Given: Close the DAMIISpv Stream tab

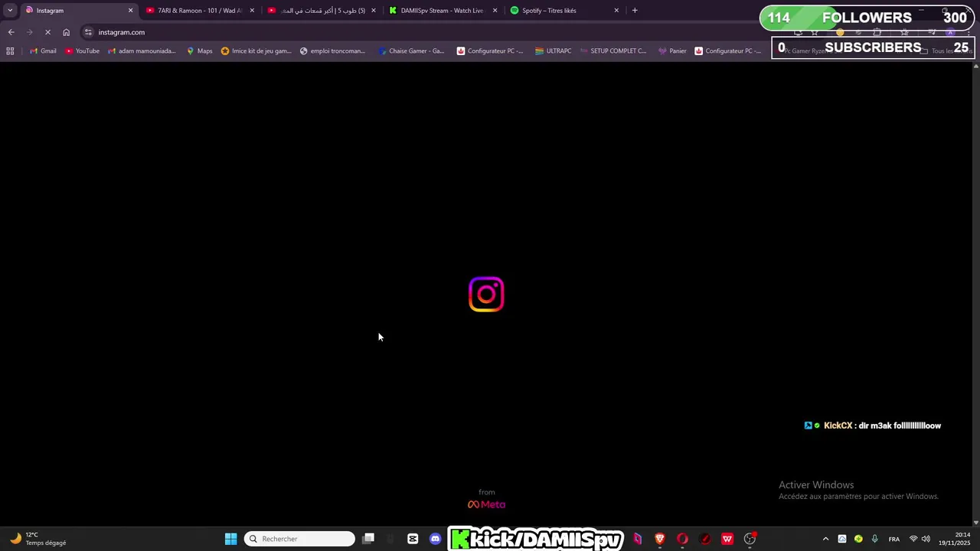Looking at the screenshot, I should point(495,11).
